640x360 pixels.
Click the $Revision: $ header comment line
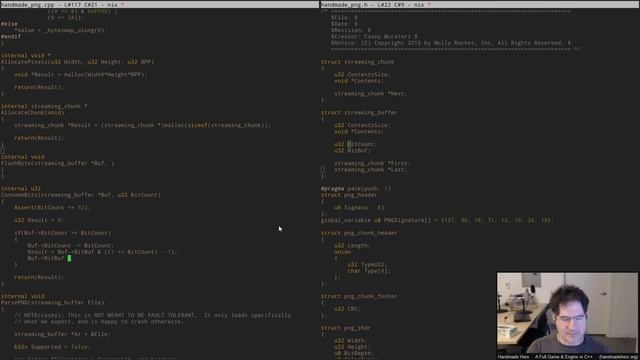(x=351, y=30)
